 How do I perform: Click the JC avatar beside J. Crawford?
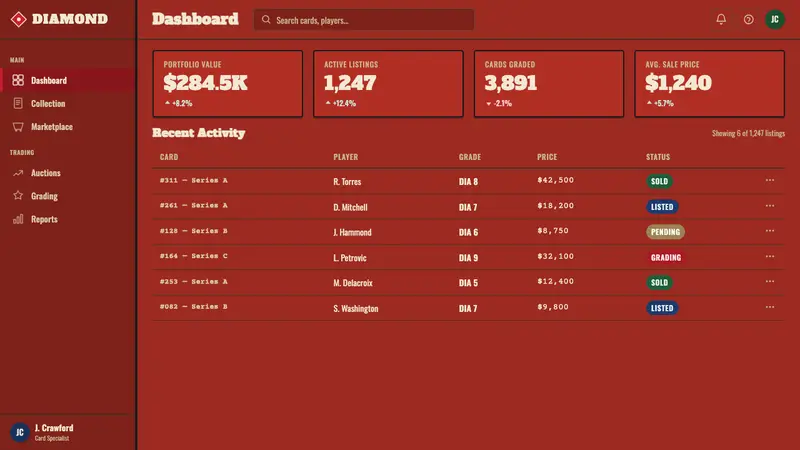click(x=19, y=432)
